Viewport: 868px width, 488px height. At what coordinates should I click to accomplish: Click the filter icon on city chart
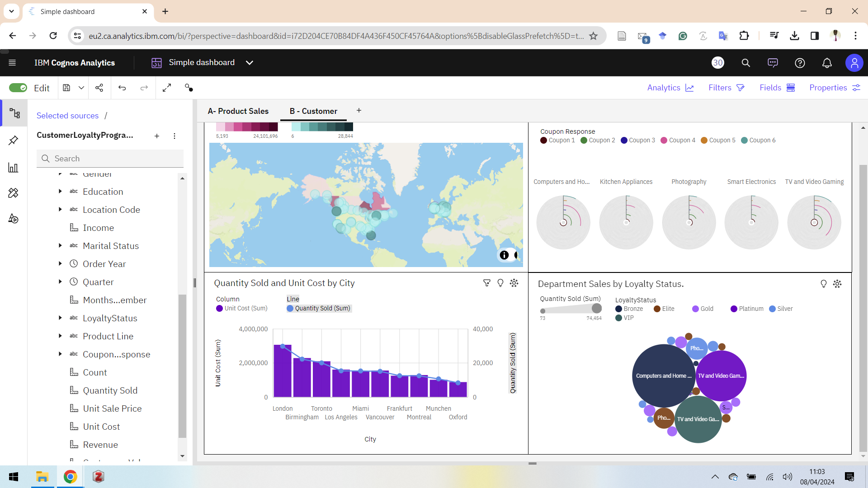click(487, 283)
